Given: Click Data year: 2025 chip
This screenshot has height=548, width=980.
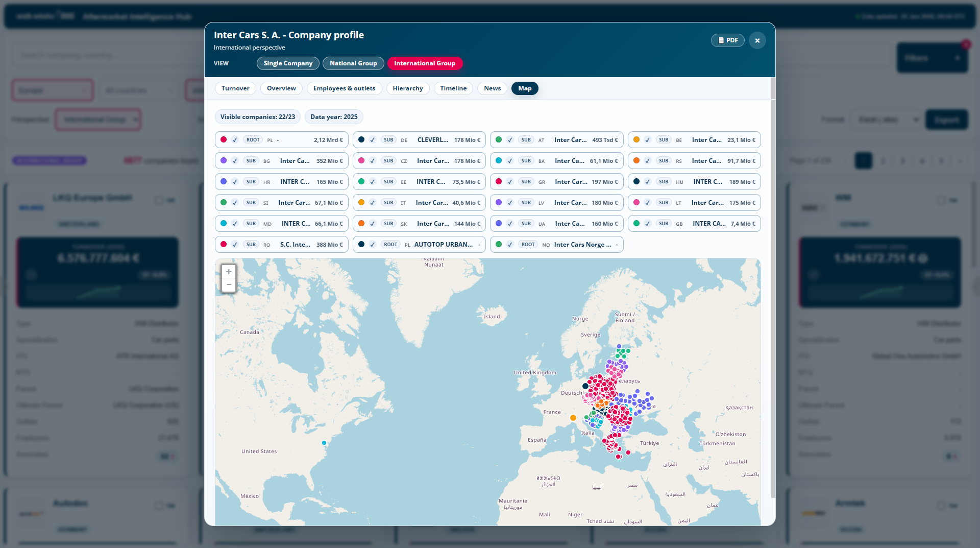Looking at the screenshot, I should (x=334, y=117).
